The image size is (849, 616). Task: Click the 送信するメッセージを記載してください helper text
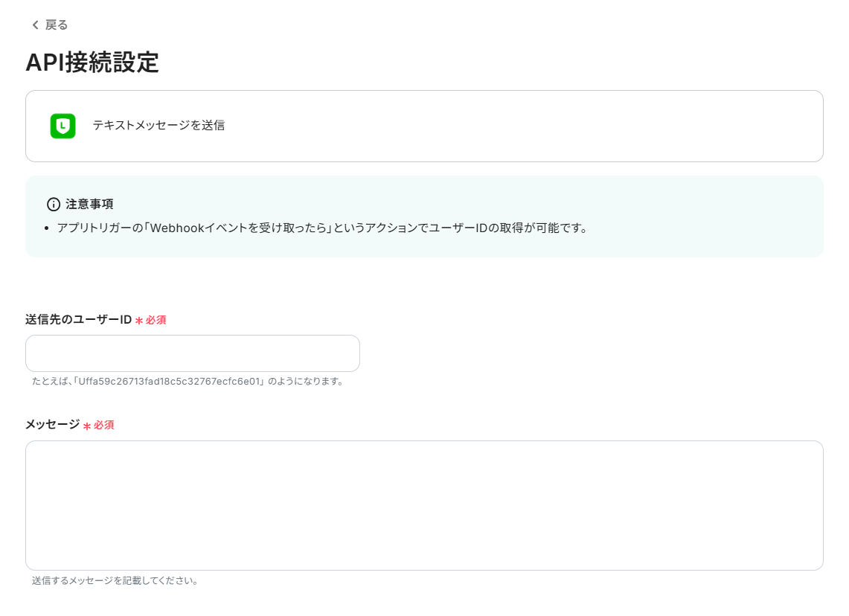point(114,581)
